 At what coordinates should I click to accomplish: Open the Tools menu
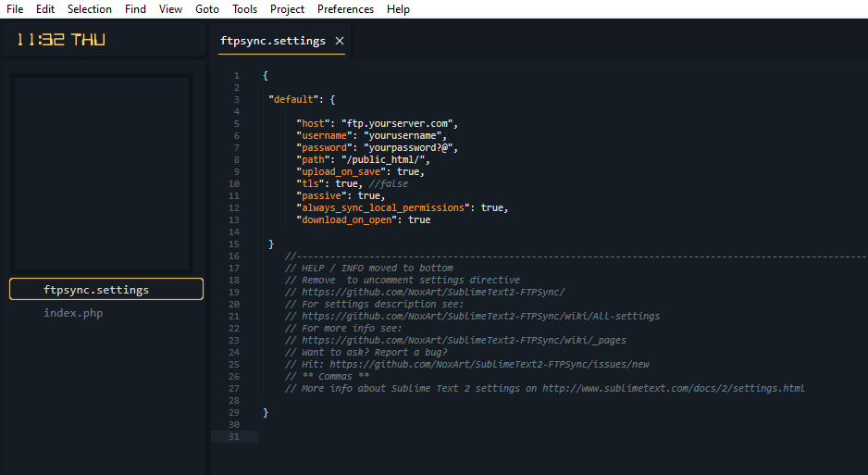[x=244, y=9]
